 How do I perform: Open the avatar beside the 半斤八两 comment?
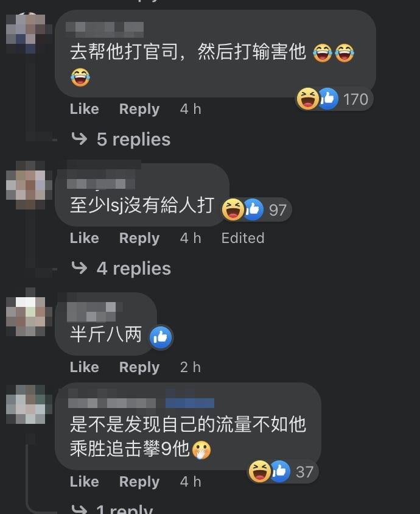29,312
